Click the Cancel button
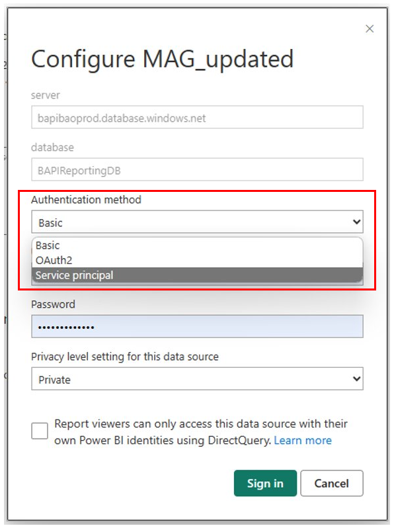 click(x=332, y=483)
